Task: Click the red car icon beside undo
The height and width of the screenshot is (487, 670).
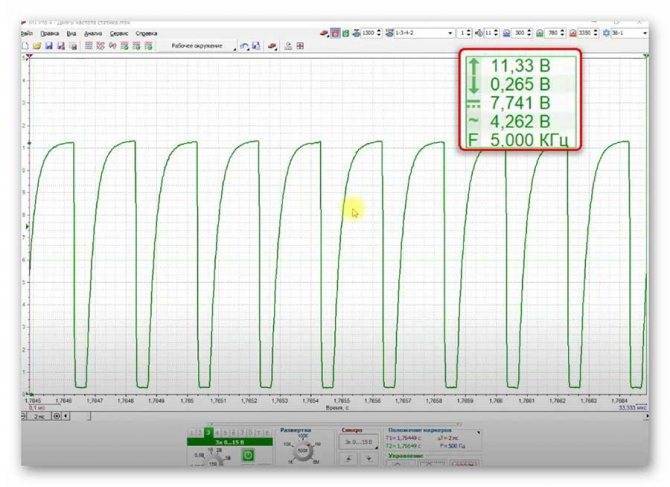Action: [272, 46]
